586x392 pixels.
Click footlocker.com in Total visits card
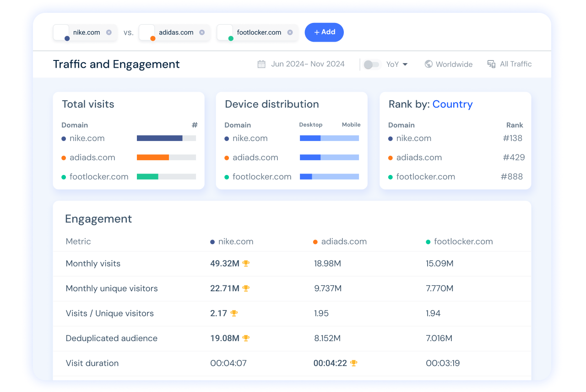click(99, 177)
